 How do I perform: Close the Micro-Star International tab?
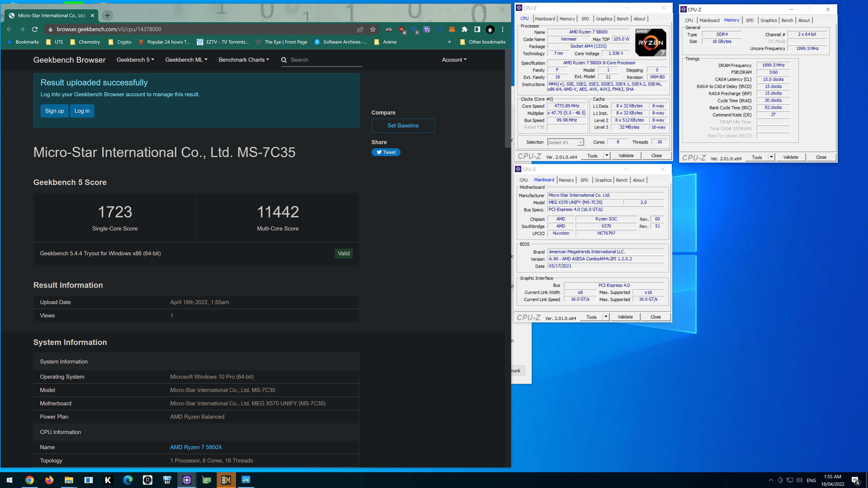[92, 16]
